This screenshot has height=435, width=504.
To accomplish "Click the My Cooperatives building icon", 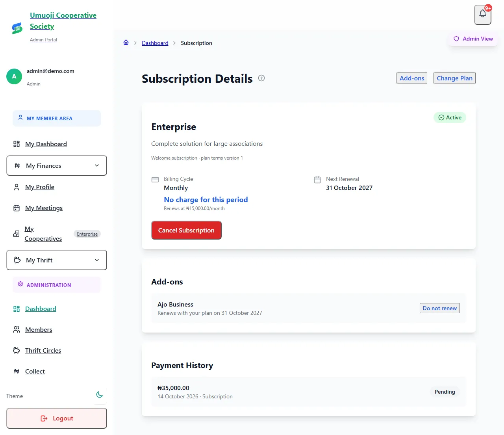I will (16, 234).
